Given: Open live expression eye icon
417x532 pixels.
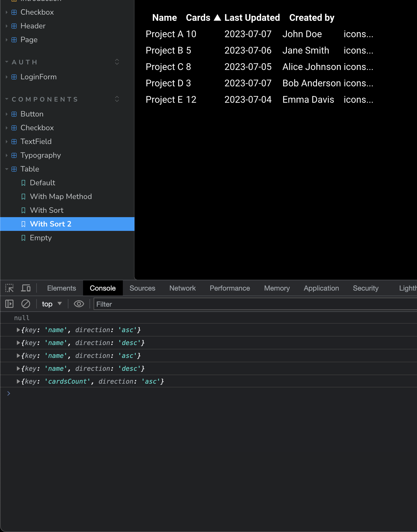Looking at the screenshot, I should pyautogui.click(x=79, y=304).
